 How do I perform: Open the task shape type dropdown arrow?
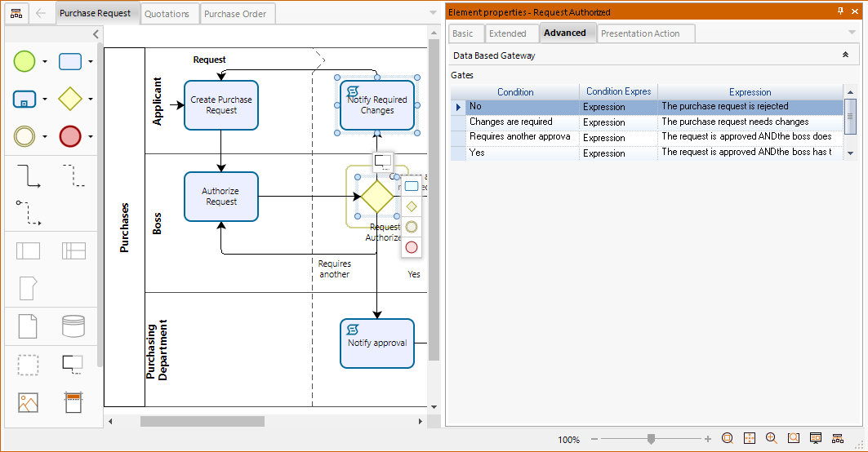coord(91,62)
